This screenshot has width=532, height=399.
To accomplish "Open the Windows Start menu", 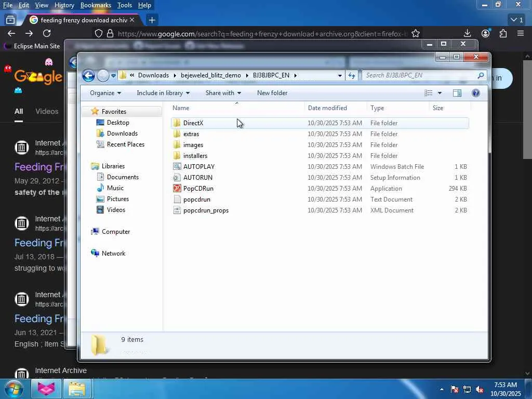I will coord(14,389).
